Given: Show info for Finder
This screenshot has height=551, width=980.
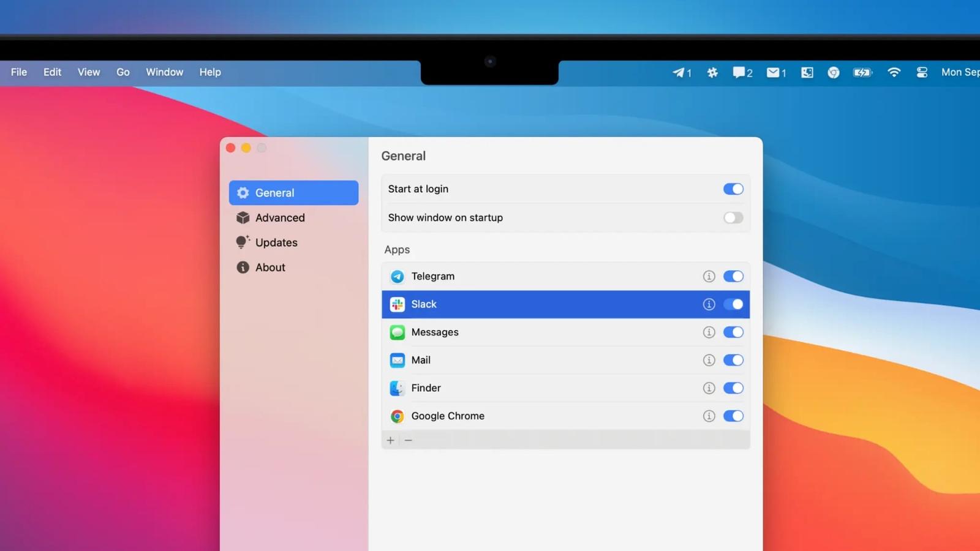Looking at the screenshot, I should click(x=709, y=388).
